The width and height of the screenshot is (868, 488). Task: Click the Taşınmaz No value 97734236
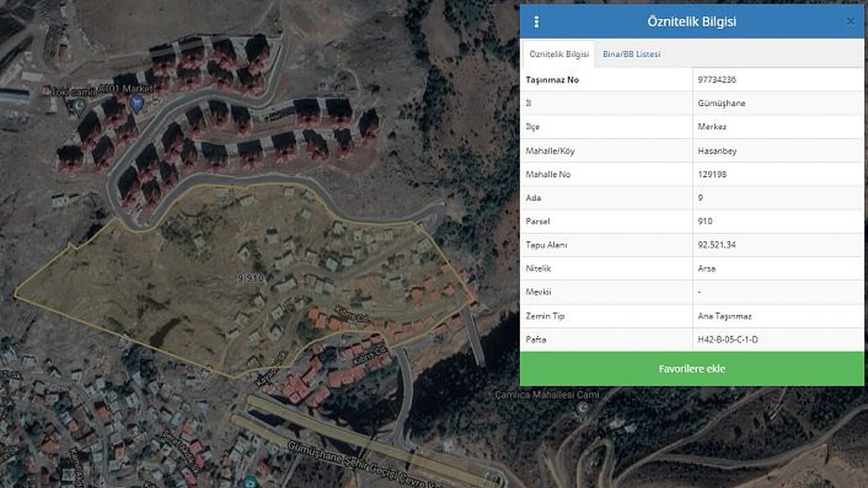click(x=717, y=80)
